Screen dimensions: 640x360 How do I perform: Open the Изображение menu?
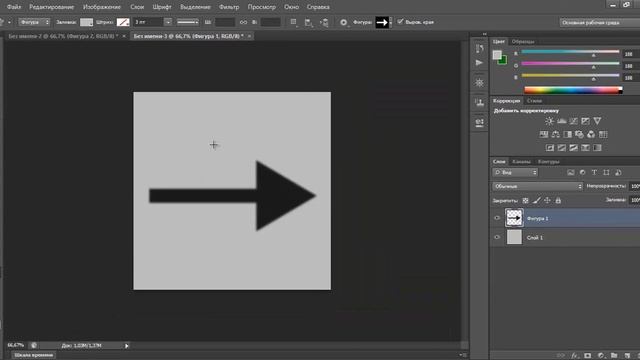coord(102,7)
